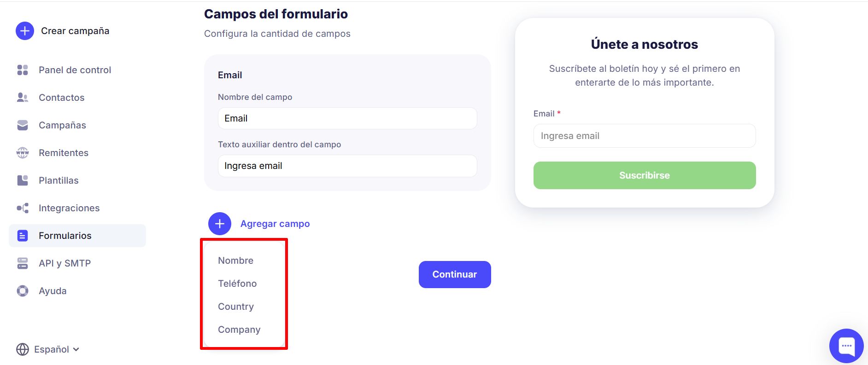Screen dimensions: 868x365
Task: Click the Integraciones icon
Action: click(23, 208)
